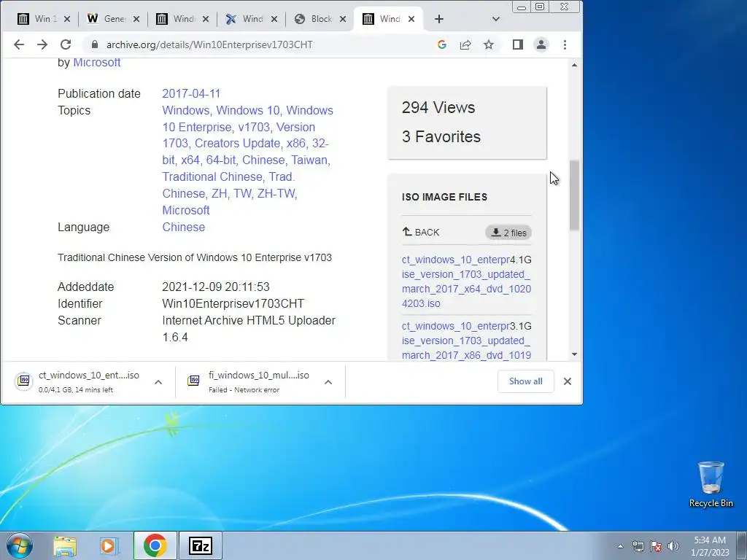
Task: Click page scrollbar down arrow
Action: click(x=574, y=354)
